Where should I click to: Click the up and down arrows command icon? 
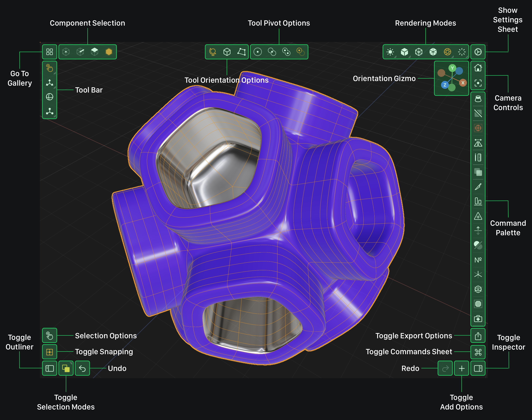478,231
